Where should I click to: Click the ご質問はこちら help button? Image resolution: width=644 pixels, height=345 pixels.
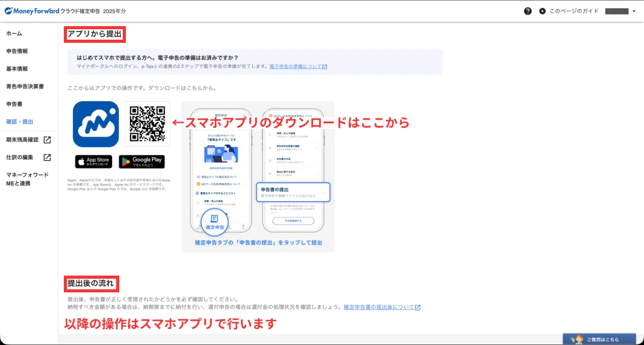[599, 339]
